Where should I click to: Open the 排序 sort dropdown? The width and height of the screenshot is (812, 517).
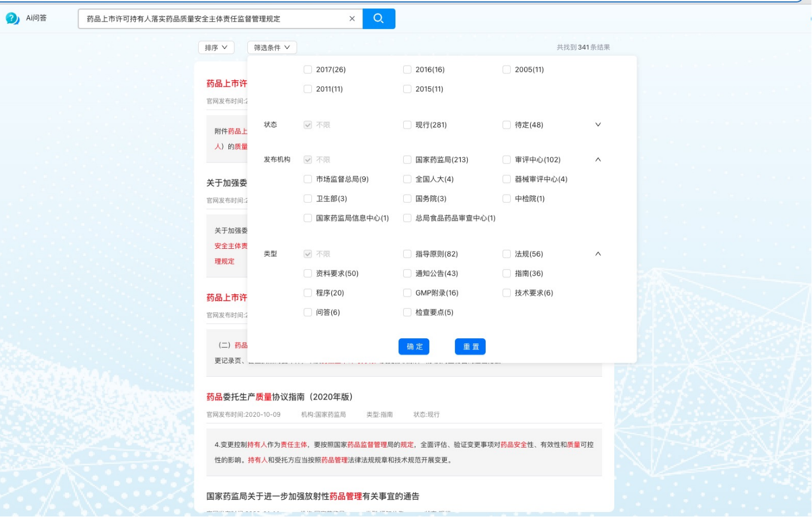[x=216, y=48]
